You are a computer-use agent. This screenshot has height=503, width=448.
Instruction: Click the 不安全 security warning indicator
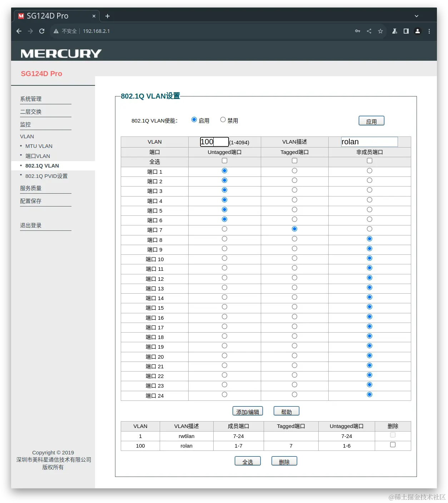[67, 31]
